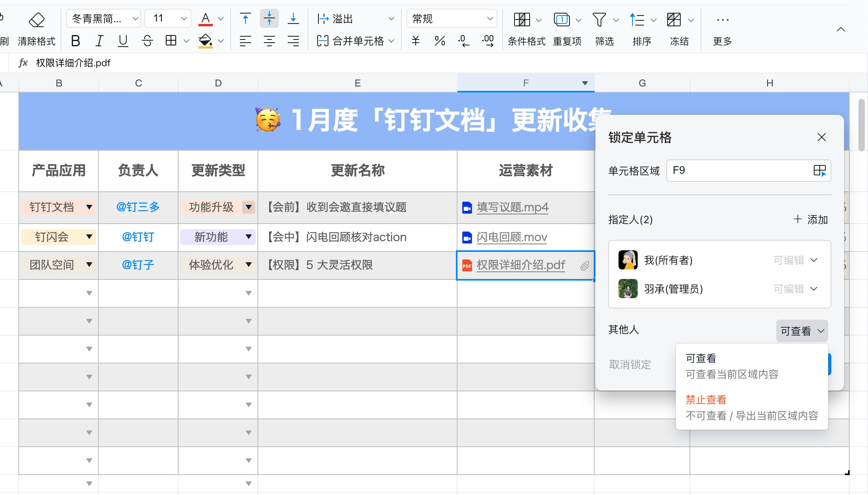The image size is (868, 495).
Task: Open the 权限详细介绍.pdf attachment link
Action: click(521, 265)
